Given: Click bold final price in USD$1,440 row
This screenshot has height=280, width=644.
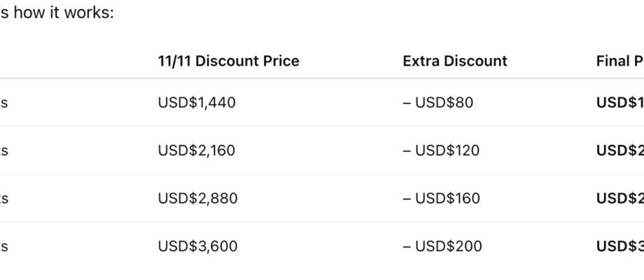Looking at the screenshot, I should [619, 103].
